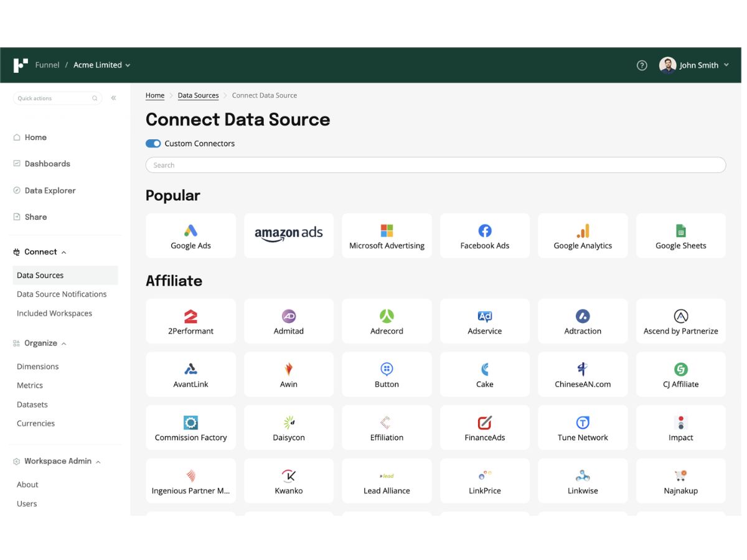Screen dimensions: 747x560
Task: Choose the 2Performant affiliate connector
Action: 190,321
